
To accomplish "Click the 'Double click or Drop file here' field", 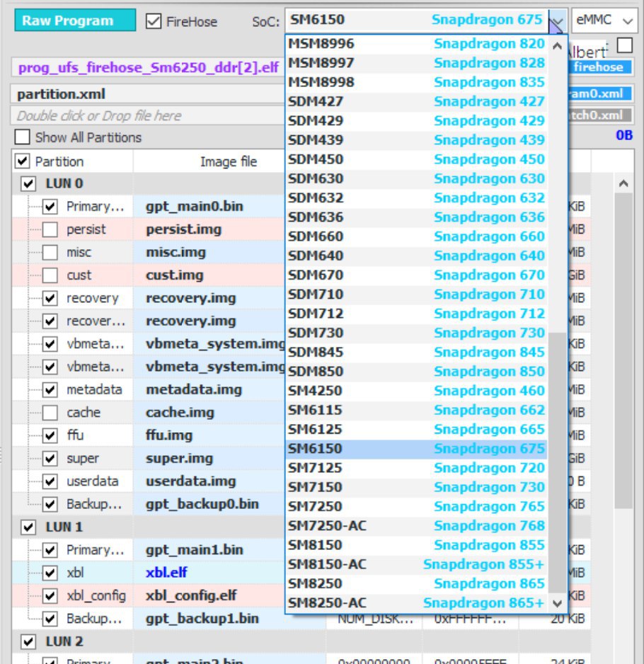I will click(x=148, y=115).
